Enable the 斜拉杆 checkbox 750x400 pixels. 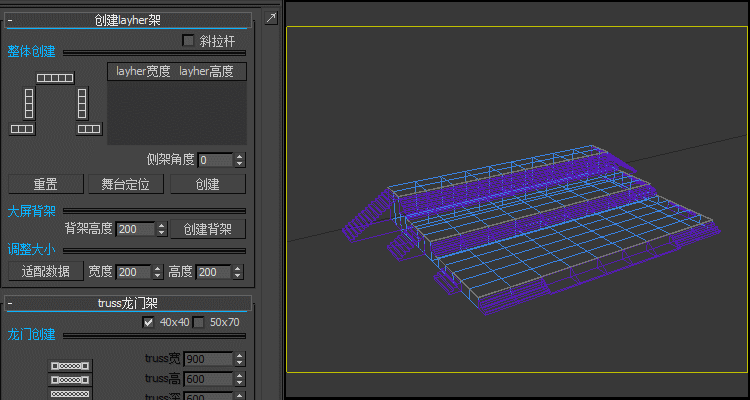[x=188, y=41]
